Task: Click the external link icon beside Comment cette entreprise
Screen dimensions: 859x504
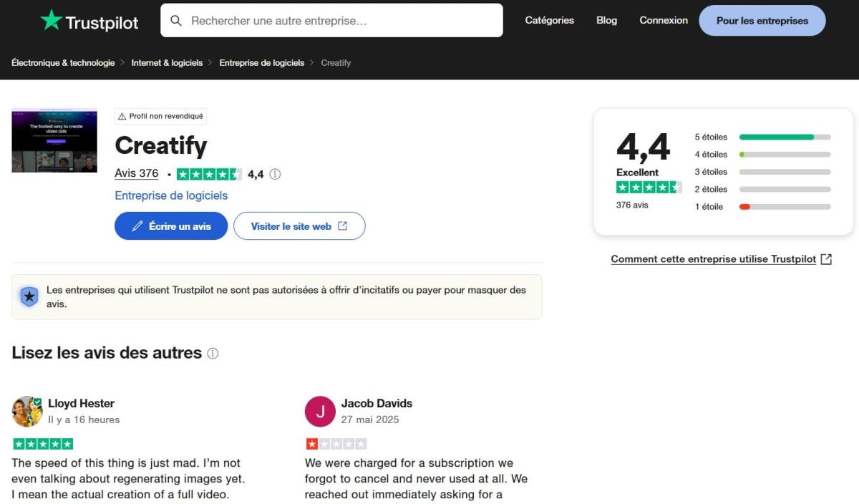Action: [826, 259]
